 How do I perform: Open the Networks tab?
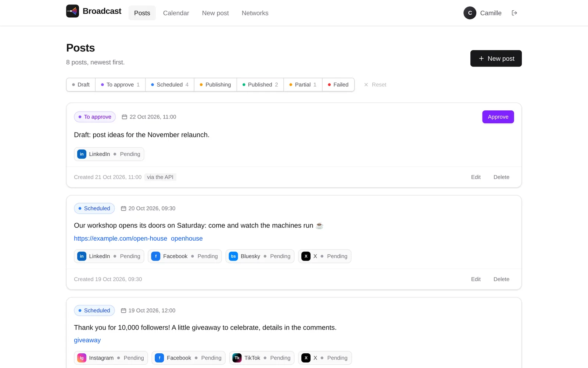pos(255,13)
